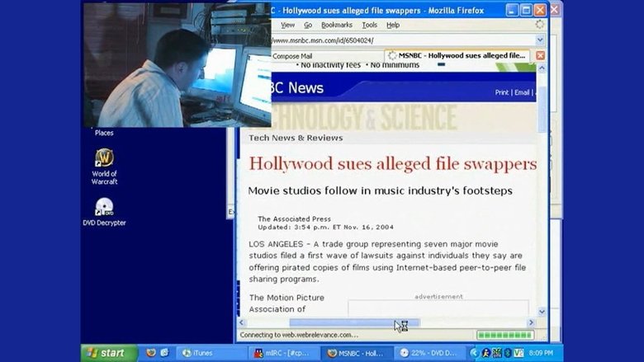This screenshot has width=644, height=362.
Task: Click the Print link on MSNBC page
Action: [x=501, y=92]
